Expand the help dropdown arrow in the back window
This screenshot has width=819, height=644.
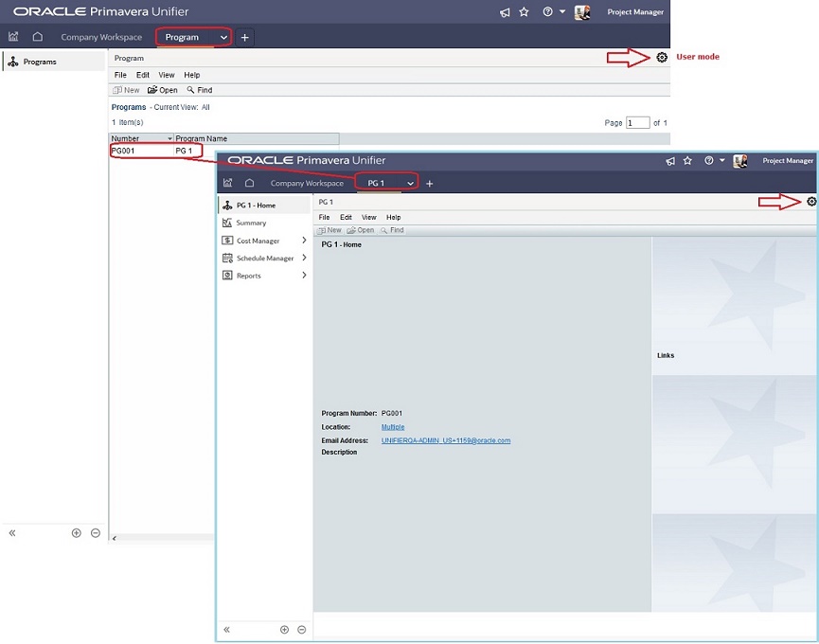[562, 11]
